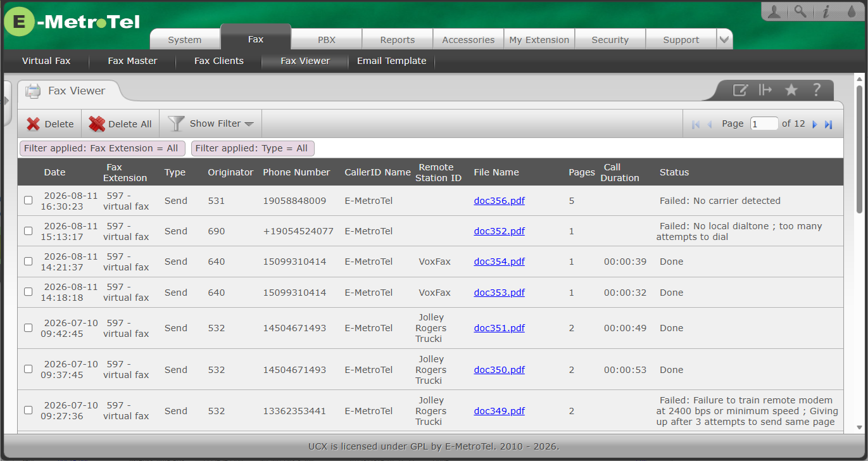868x461 pixels.
Task: Click the E-MetroTel logo
Action: pos(72,23)
